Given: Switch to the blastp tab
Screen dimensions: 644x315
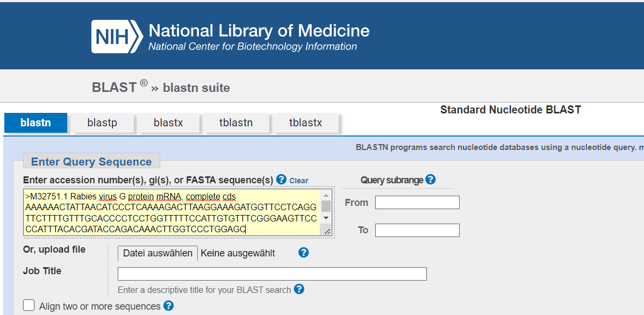Looking at the screenshot, I should (x=104, y=123).
